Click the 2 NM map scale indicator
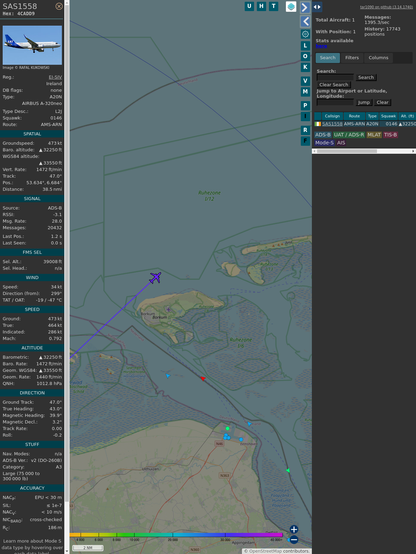The height and width of the screenshot is (554, 416). click(x=88, y=548)
